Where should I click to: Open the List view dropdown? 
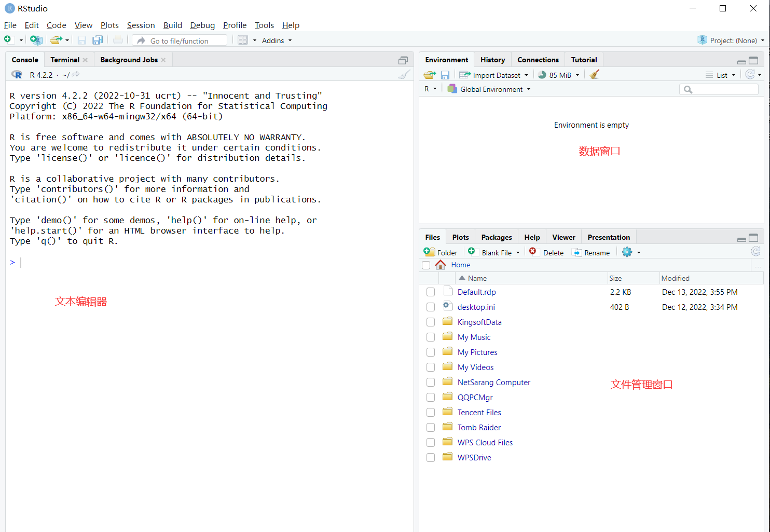click(x=721, y=75)
